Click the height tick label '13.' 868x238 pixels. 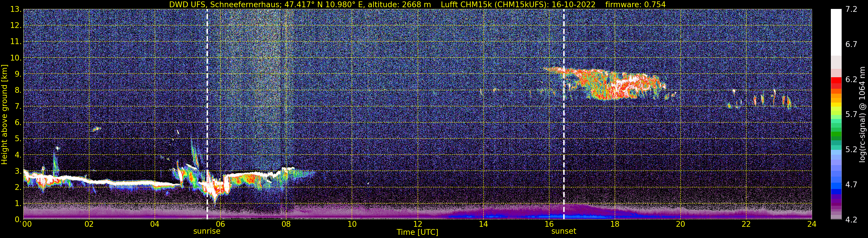click(x=16, y=10)
